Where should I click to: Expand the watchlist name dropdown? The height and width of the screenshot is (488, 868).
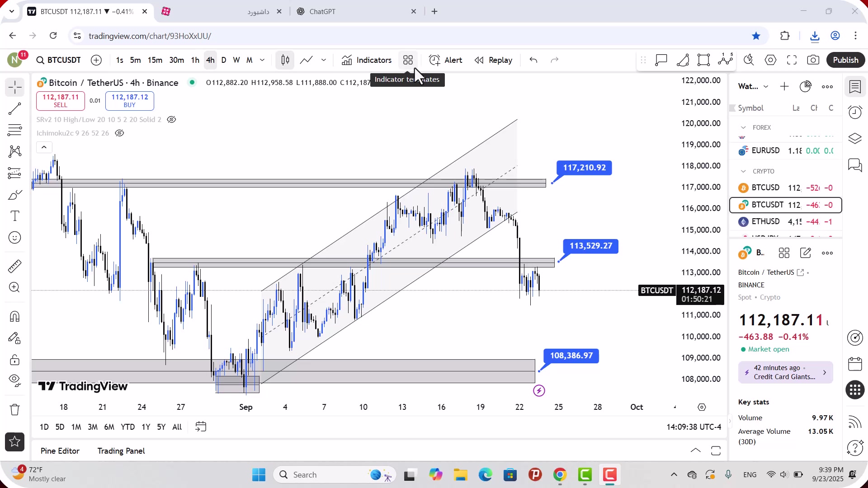766,87
